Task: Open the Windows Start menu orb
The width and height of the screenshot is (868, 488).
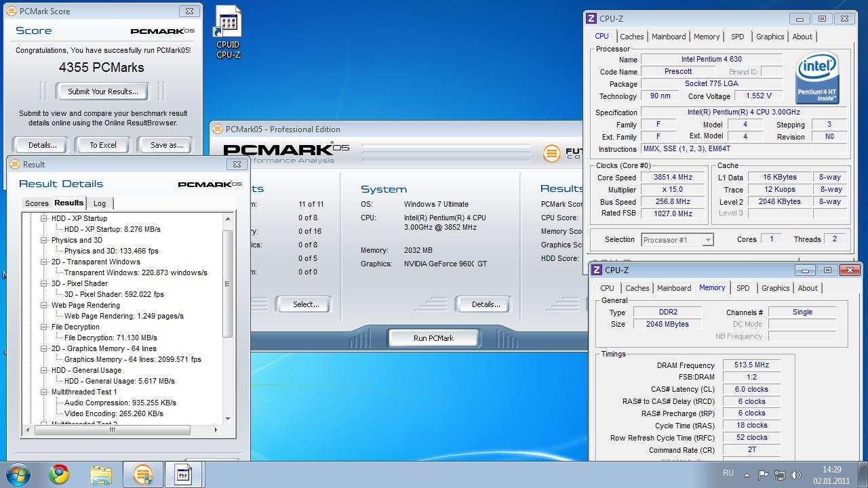Action: point(16,474)
